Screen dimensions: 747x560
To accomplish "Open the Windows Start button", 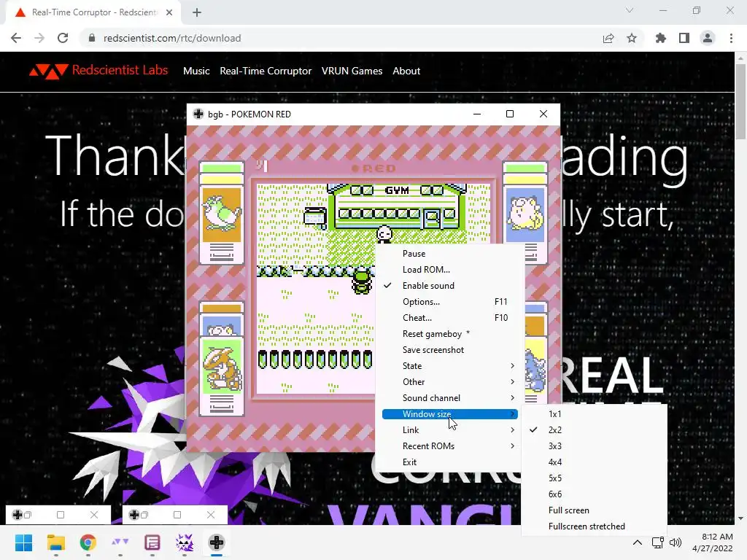I will click(23, 542).
